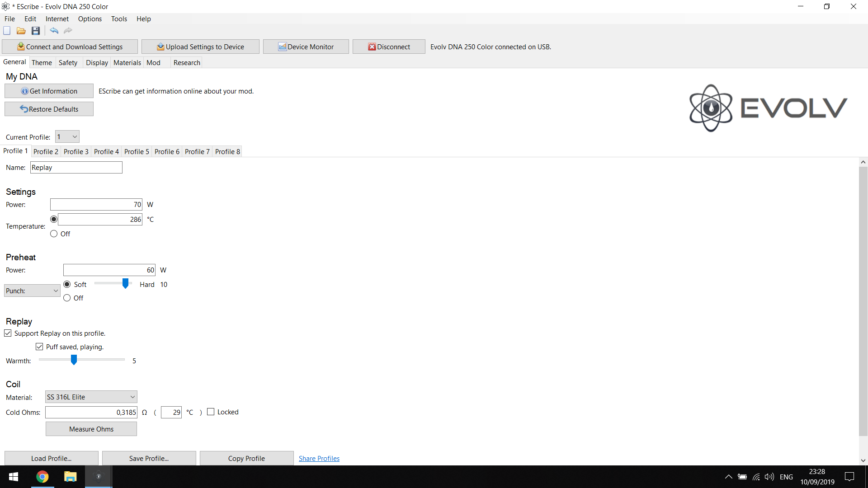Click the save floppy disk icon
Image resolution: width=868 pixels, height=488 pixels.
click(36, 31)
